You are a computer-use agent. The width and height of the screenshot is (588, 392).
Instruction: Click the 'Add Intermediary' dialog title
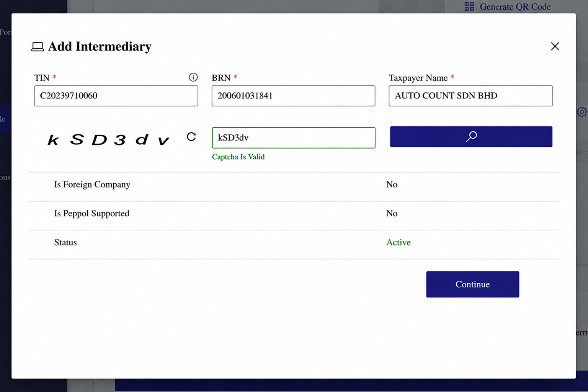point(100,46)
